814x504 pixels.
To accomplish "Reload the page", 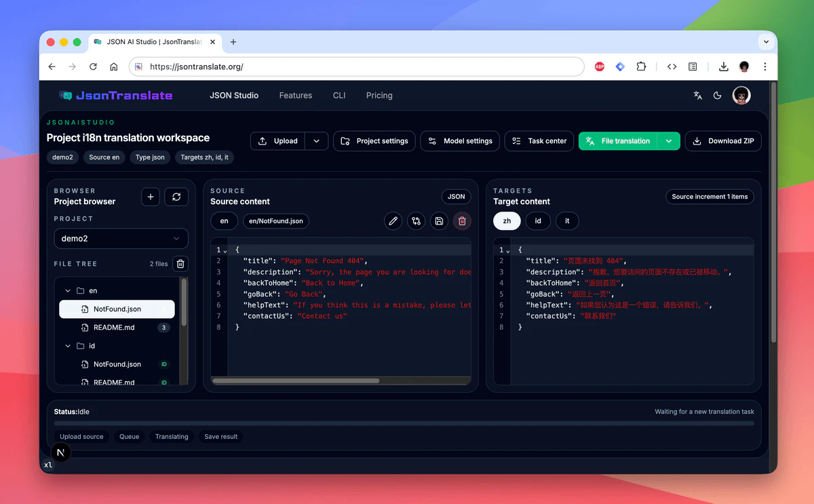I will click(93, 66).
